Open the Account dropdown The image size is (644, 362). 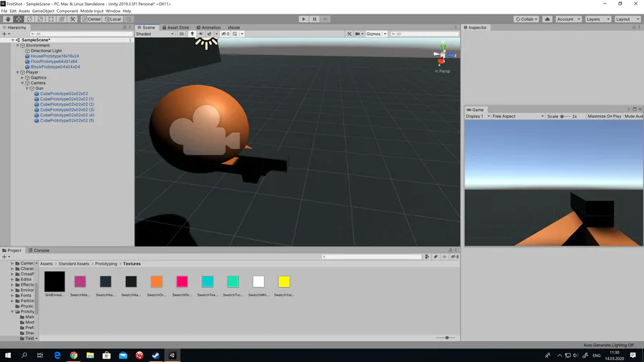click(568, 19)
